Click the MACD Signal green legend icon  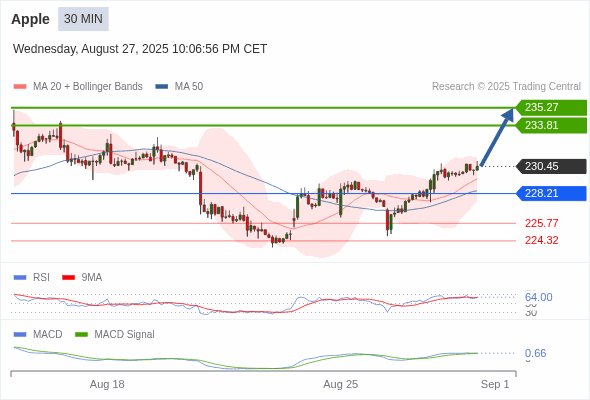tap(81, 334)
